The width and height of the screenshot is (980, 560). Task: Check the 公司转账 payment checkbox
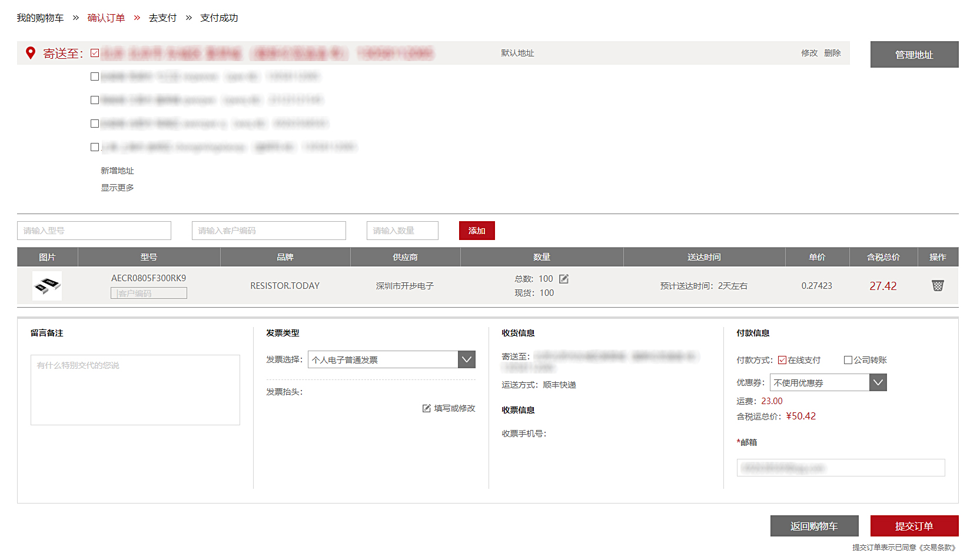click(x=848, y=360)
